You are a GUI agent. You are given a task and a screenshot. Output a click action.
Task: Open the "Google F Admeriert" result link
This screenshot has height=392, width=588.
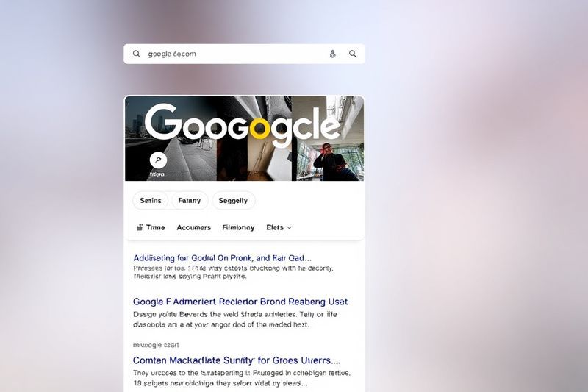click(x=240, y=302)
